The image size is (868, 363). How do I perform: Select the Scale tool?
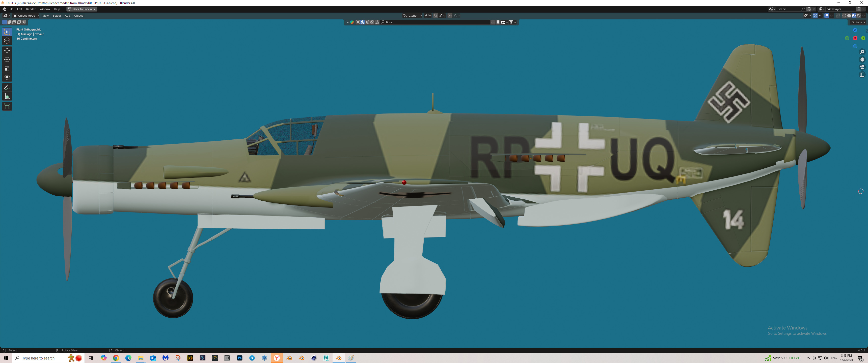tap(7, 68)
